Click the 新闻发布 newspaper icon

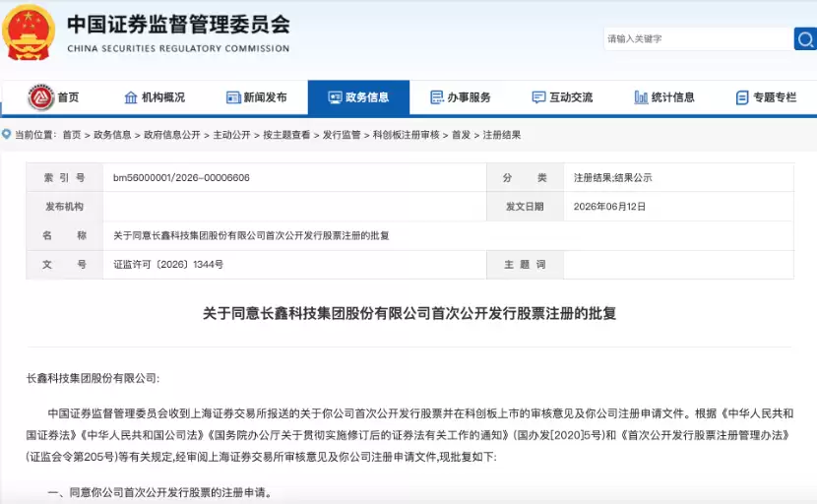pos(233,97)
